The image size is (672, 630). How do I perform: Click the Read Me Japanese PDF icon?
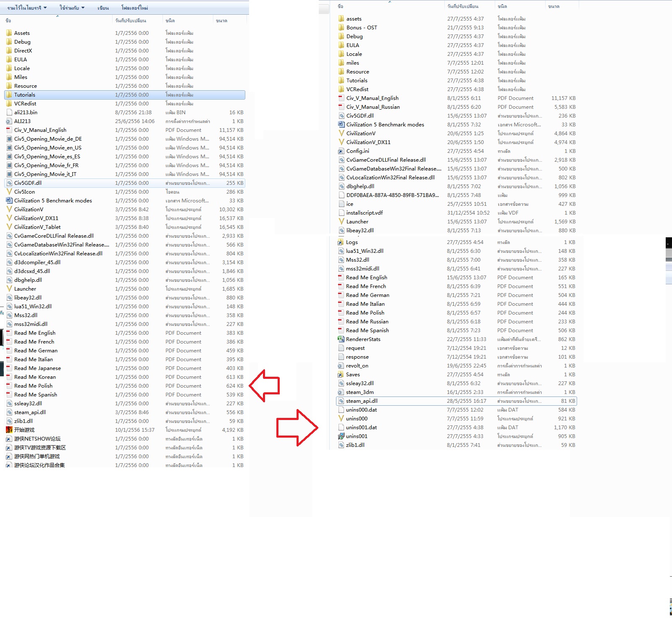9,368
